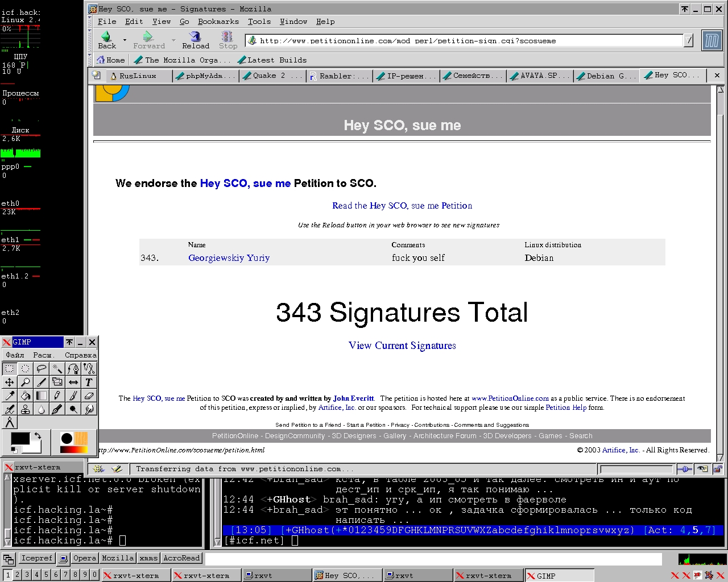Select the Ink pen tool in GIMP
728x582 pixels.
(57, 409)
